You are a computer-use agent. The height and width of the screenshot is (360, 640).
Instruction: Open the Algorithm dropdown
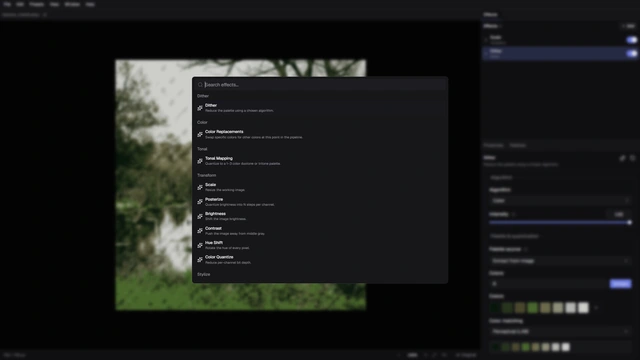tap(560, 200)
